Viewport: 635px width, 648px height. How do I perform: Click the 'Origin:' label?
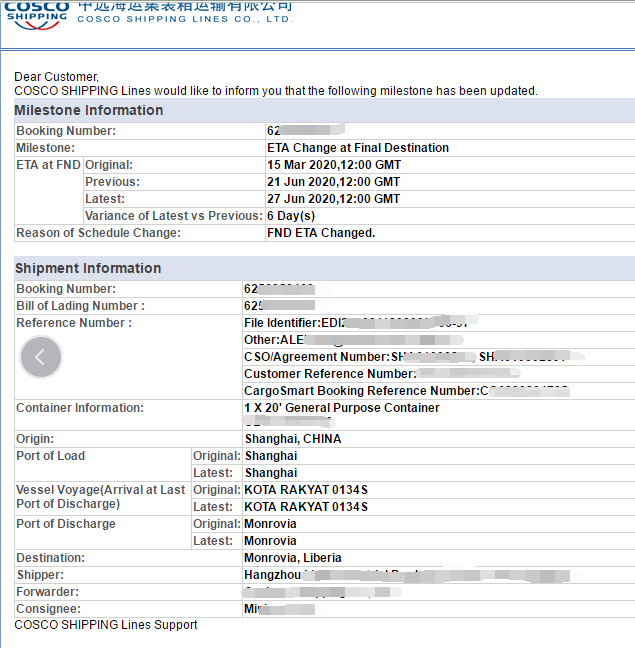(35, 439)
